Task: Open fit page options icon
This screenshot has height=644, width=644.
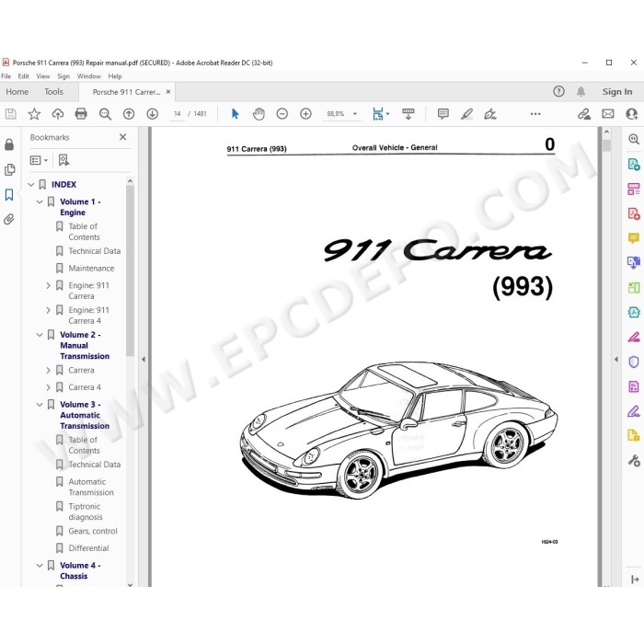Action: (380, 114)
